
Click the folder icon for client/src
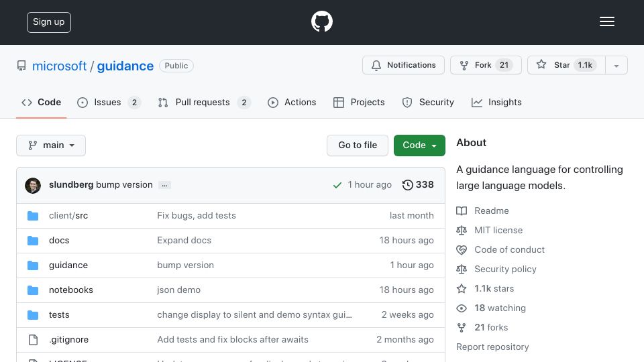point(33,216)
